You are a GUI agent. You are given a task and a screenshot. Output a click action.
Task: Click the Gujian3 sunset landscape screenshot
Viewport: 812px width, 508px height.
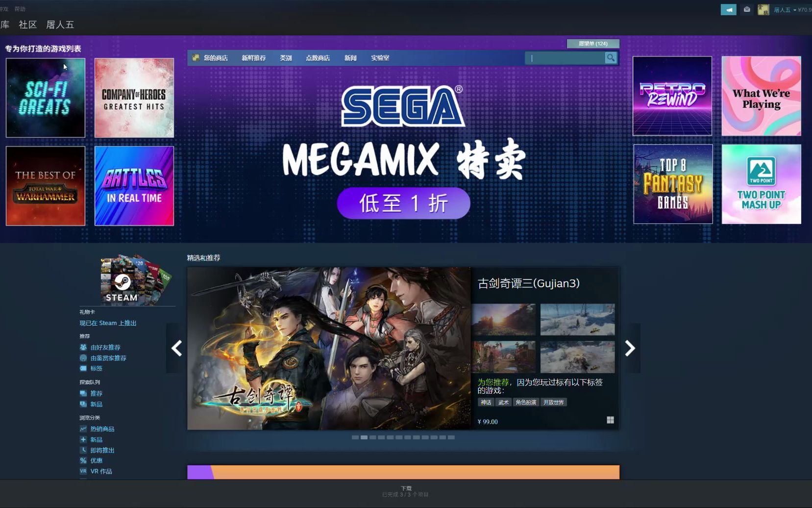504,319
